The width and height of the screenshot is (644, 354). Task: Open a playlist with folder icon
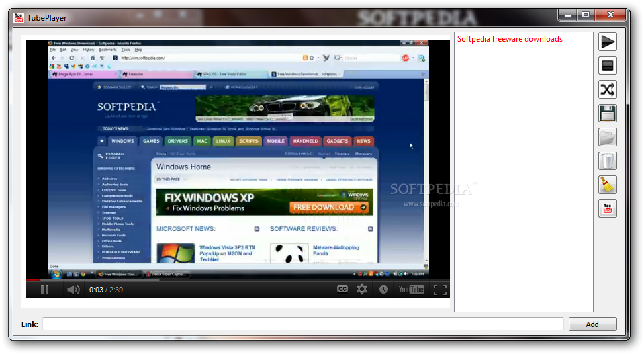click(608, 137)
